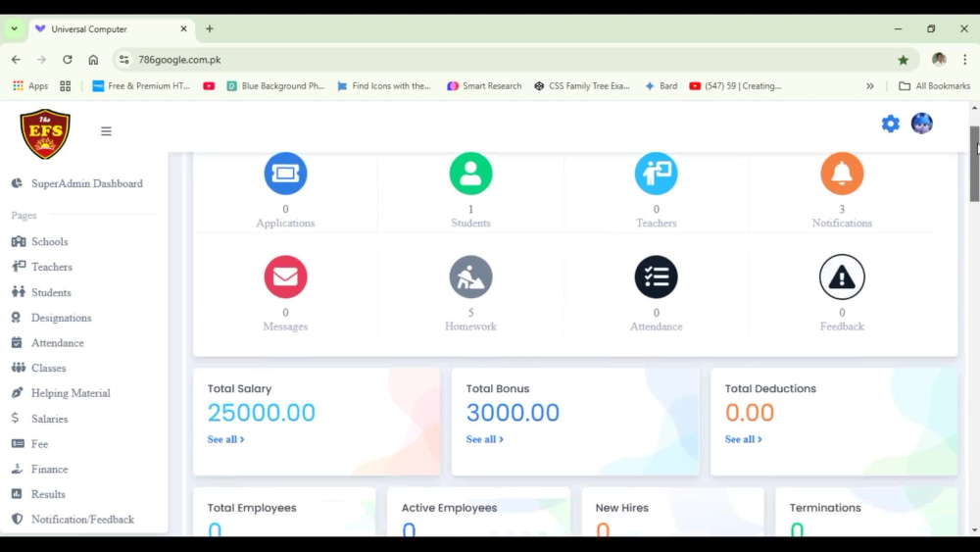Image resolution: width=980 pixels, height=552 pixels.
Task: Open browser home page
Action: pos(93,60)
